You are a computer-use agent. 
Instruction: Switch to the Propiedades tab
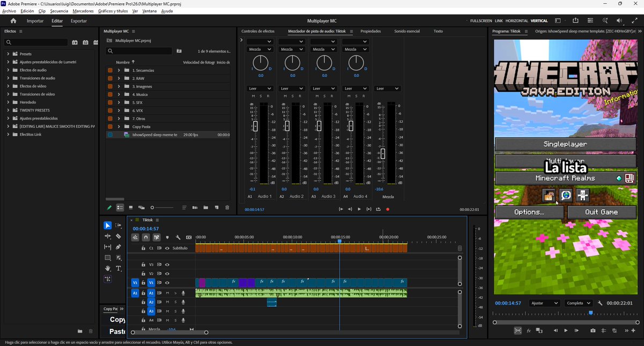[370, 31]
